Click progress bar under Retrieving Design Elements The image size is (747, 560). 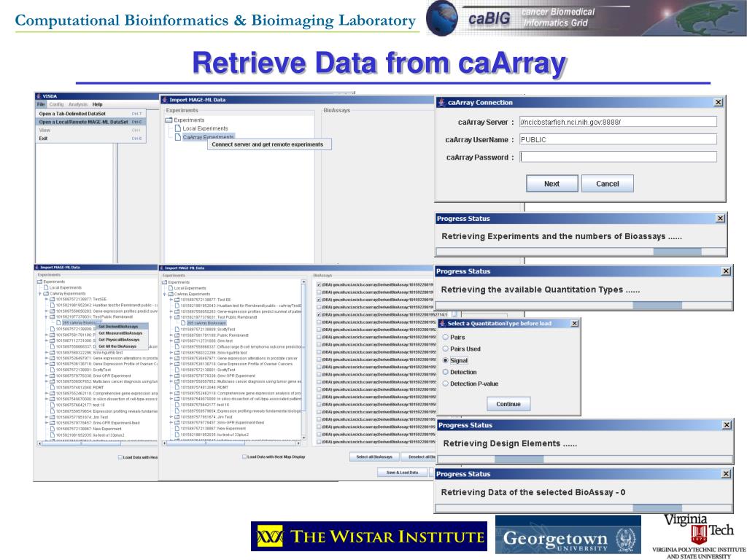pos(585,459)
